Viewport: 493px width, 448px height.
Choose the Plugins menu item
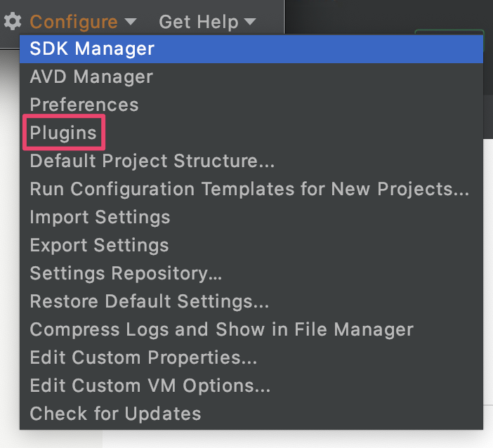pos(251,133)
